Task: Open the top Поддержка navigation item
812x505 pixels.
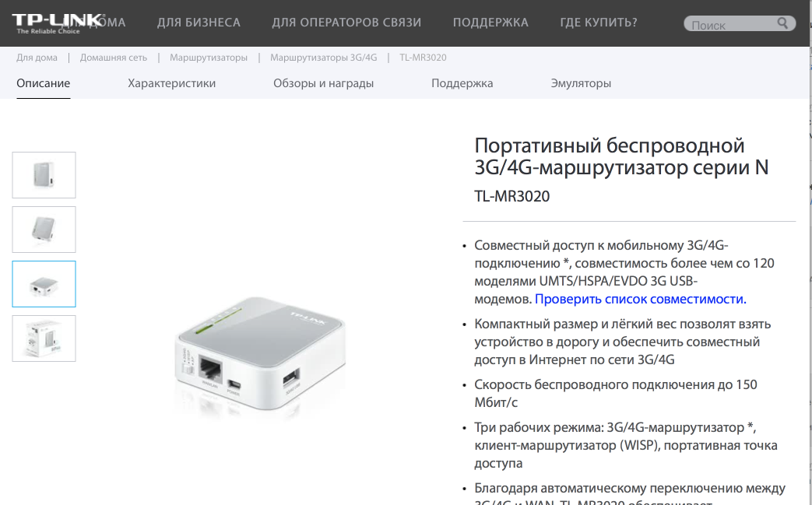Action: (490, 23)
